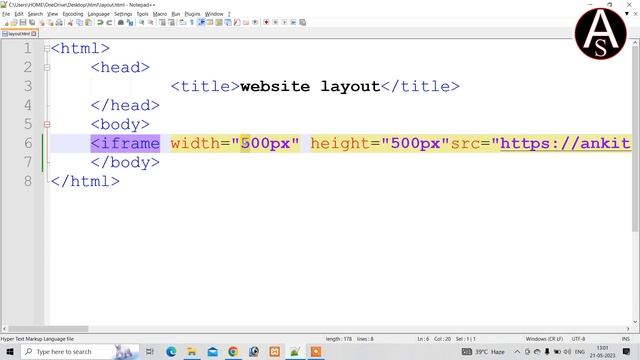Click the Paste toolbar icon

click(88, 22)
